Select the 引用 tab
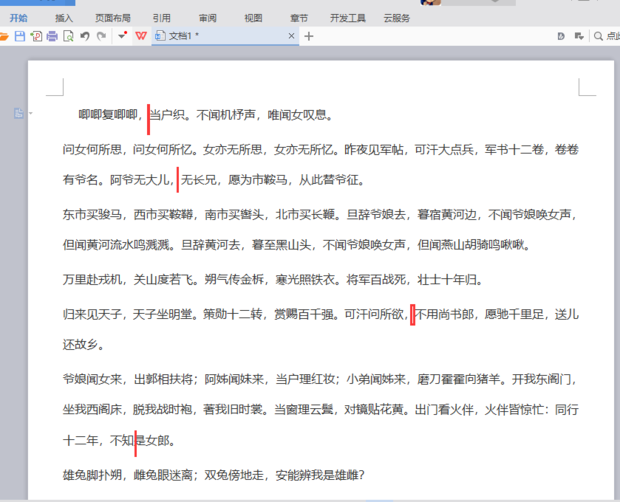This screenshot has width=620, height=502. tap(162, 18)
